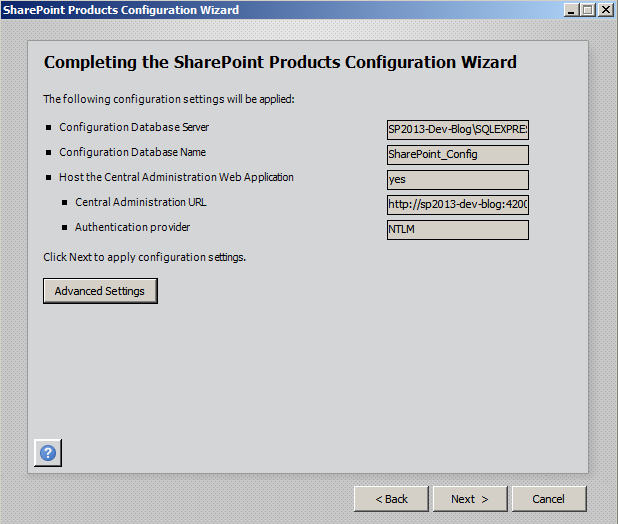Select the Configuration Database Server field
Screen dimensions: 618x524
(x=458, y=130)
